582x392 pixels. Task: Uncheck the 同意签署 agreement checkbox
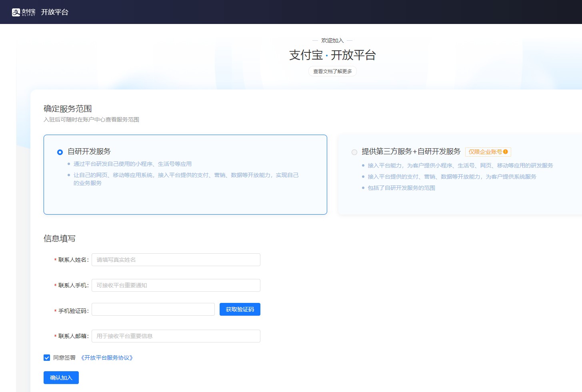[x=47, y=358]
